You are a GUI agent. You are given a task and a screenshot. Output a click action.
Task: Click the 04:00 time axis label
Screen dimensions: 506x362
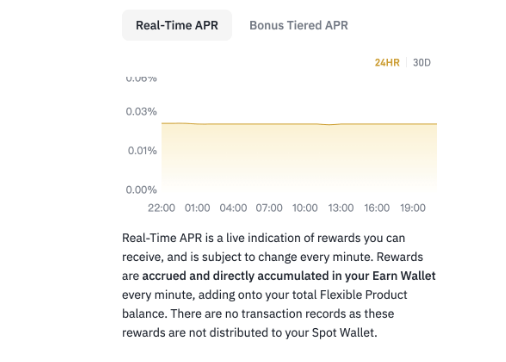click(x=233, y=208)
